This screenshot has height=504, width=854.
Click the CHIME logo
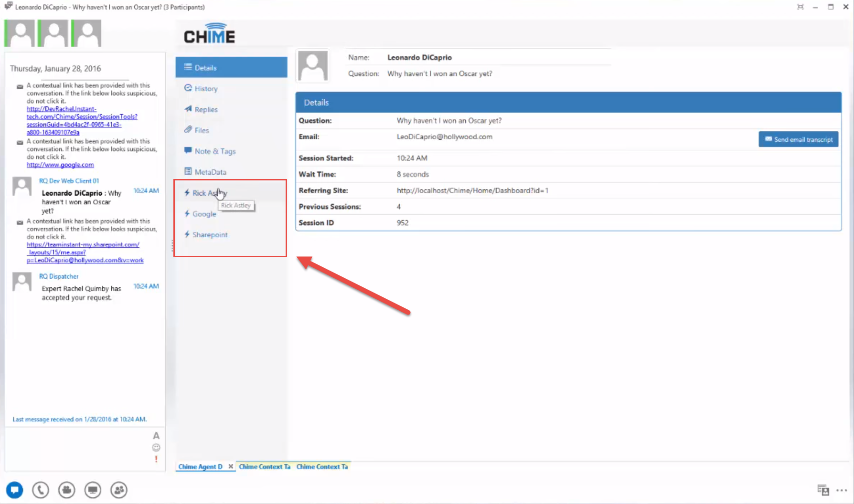[x=209, y=33]
